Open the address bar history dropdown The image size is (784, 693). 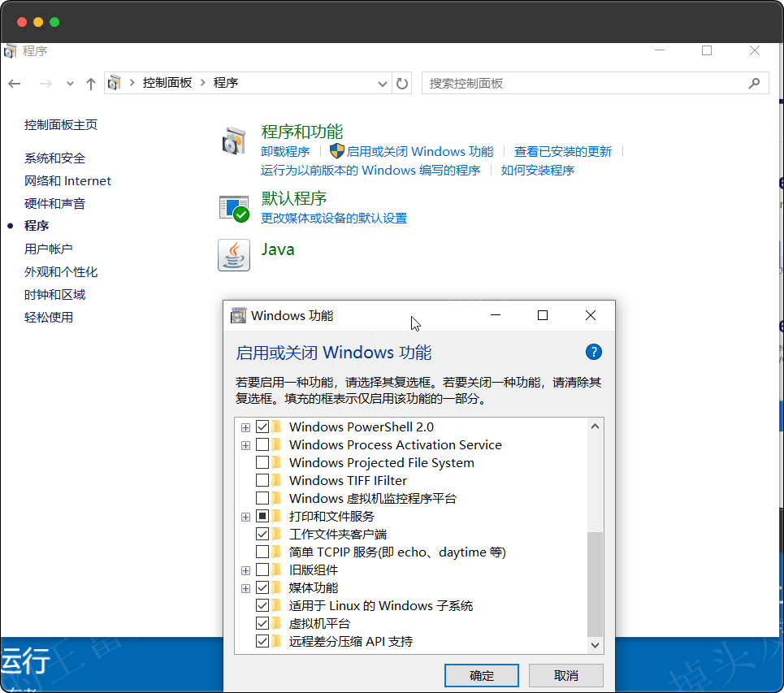tap(383, 84)
